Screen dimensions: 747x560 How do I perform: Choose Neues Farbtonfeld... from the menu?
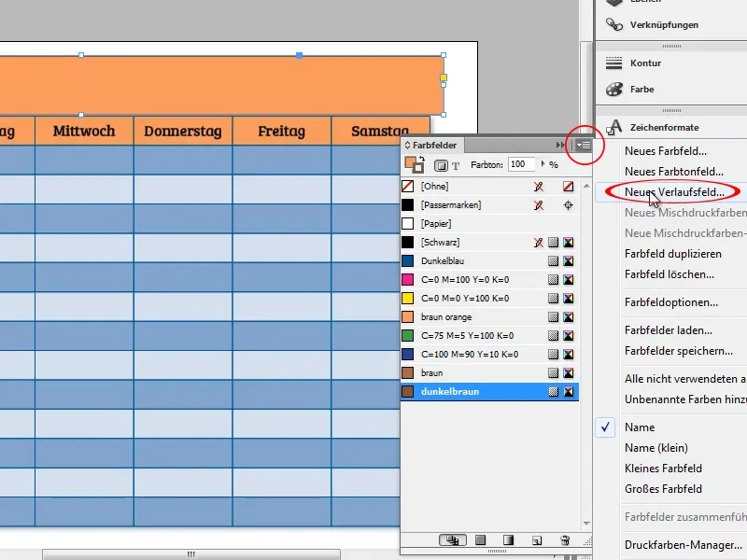pos(673,172)
